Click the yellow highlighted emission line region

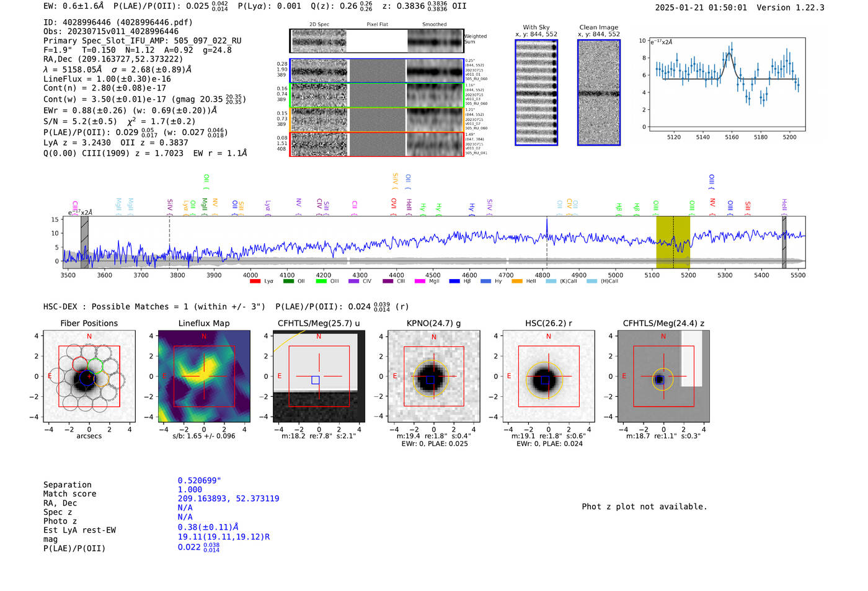point(673,242)
